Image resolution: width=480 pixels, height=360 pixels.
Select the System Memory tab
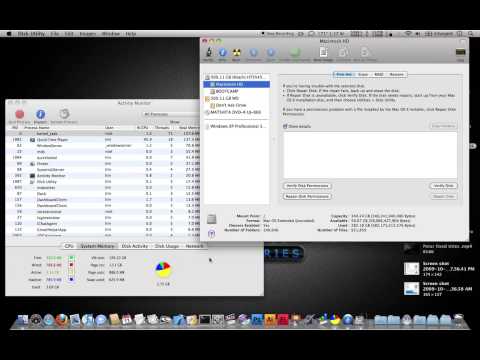point(97,246)
